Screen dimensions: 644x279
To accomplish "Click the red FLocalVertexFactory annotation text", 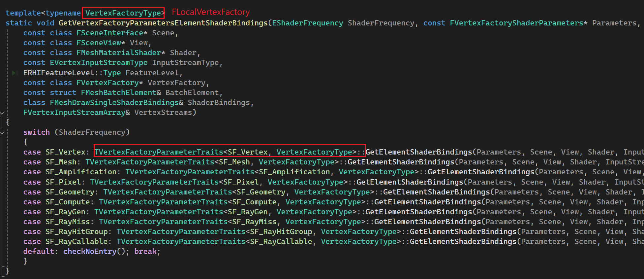I will coord(211,12).
